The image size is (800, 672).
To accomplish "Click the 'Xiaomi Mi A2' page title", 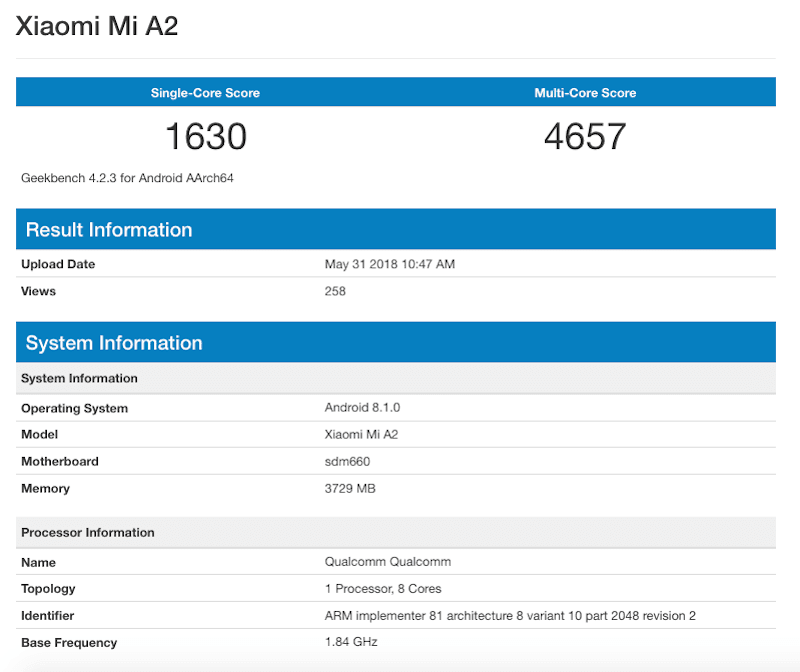I will coord(96,26).
